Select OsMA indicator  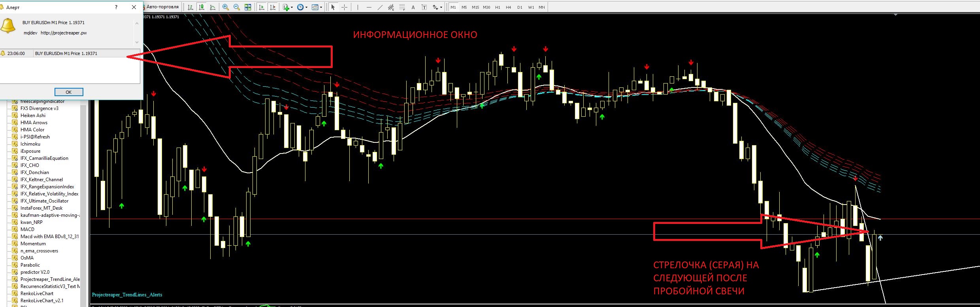tap(27, 258)
